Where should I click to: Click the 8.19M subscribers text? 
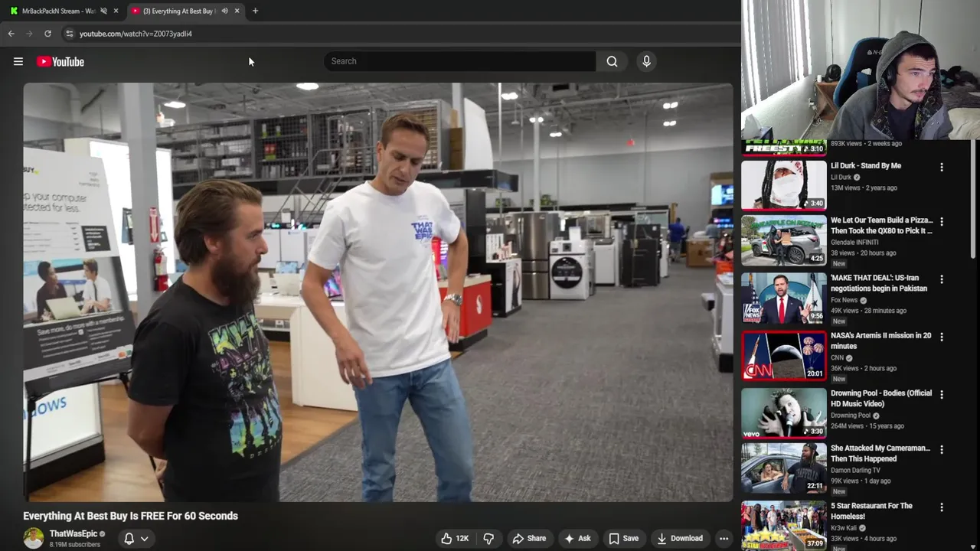[75, 544]
